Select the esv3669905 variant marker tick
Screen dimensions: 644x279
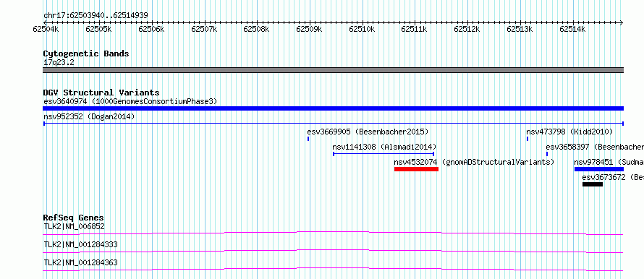click(308, 139)
